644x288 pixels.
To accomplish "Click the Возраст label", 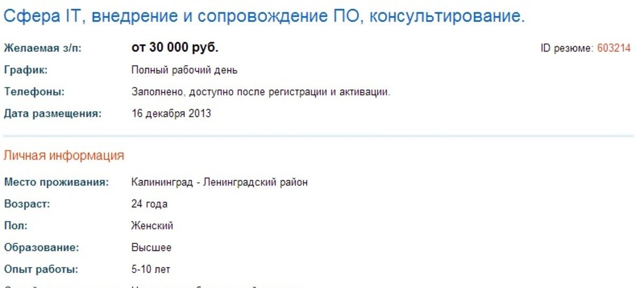I will tap(27, 204).
